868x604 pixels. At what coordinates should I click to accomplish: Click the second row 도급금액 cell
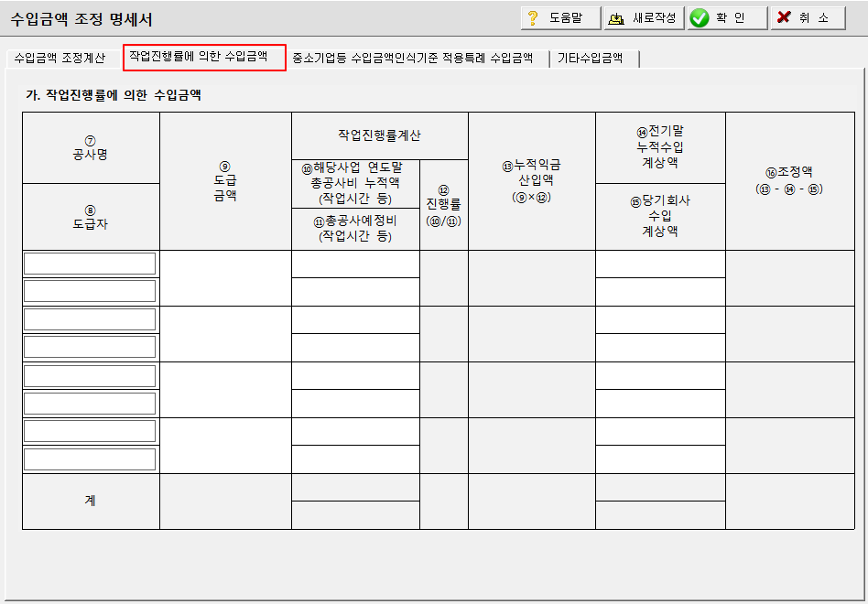coord(226,334)
